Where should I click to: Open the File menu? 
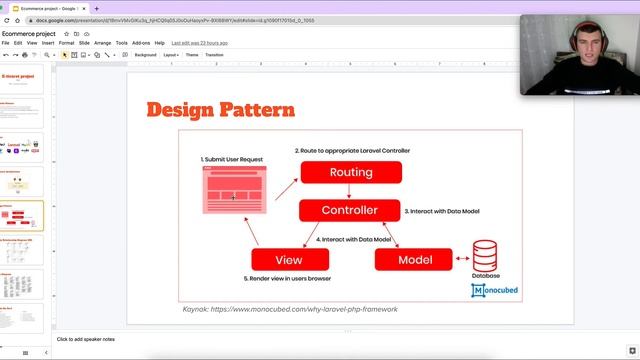pyautogui.click(x=5, y=43)
